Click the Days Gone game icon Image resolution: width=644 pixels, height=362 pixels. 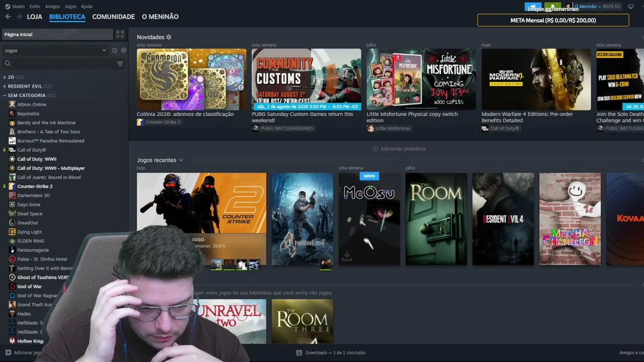click(13, 205)
